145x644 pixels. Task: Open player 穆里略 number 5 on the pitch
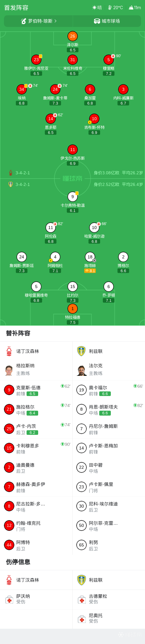[x=109, y=60]
